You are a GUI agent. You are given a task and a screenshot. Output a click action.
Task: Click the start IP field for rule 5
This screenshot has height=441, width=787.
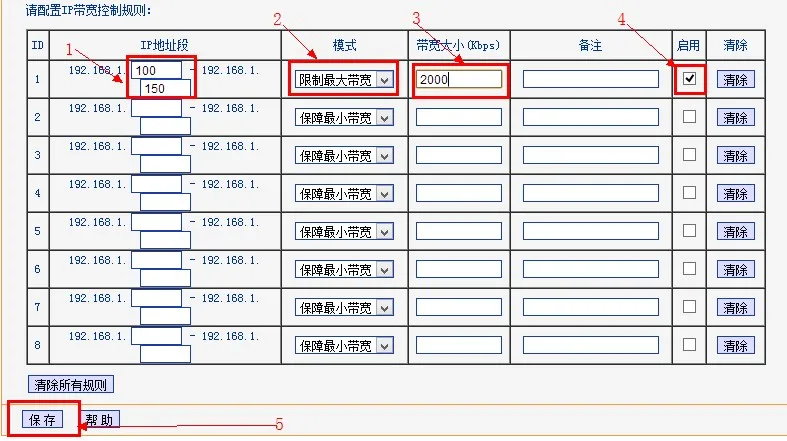click(157, 222)
